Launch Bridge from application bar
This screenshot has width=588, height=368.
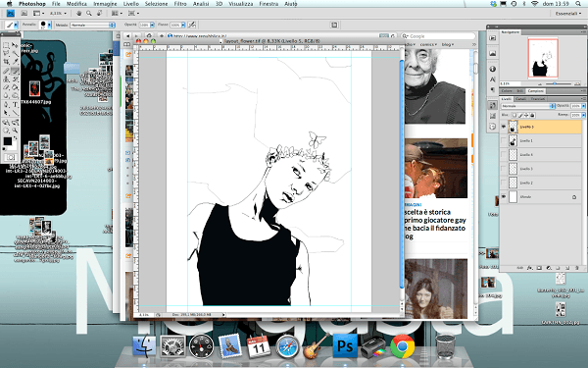[24, 13]
